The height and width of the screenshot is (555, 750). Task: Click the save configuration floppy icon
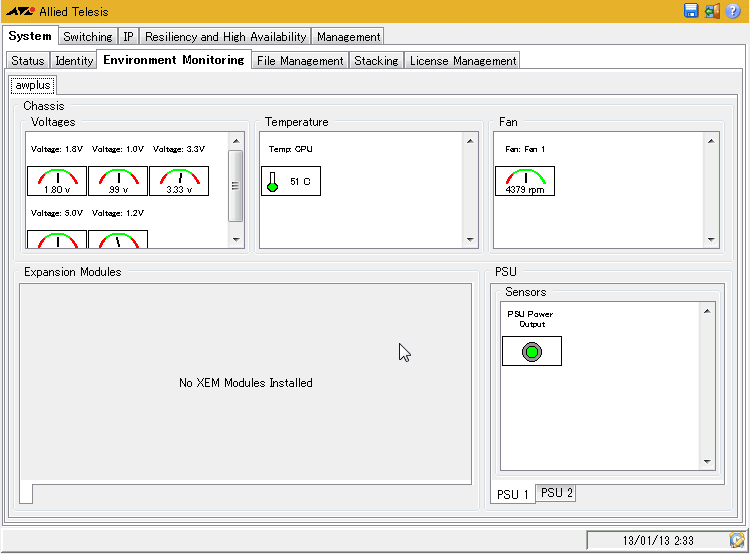691,11
